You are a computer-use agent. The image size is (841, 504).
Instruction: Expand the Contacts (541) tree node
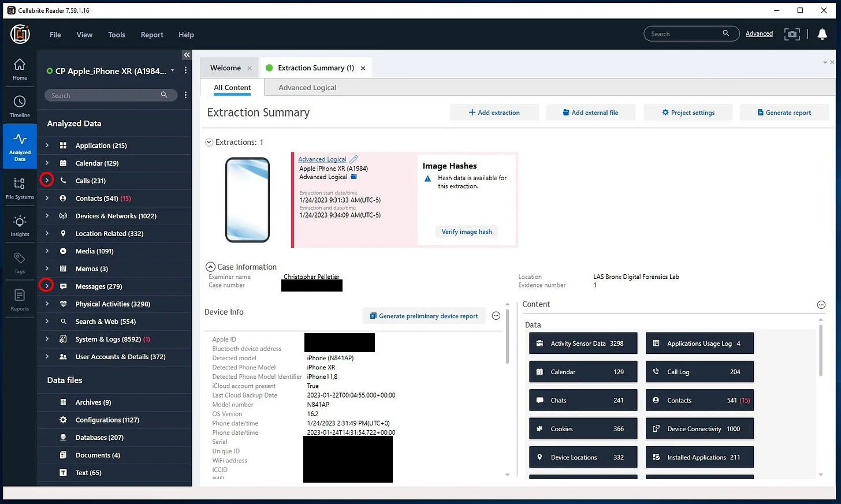coord(47,198)
